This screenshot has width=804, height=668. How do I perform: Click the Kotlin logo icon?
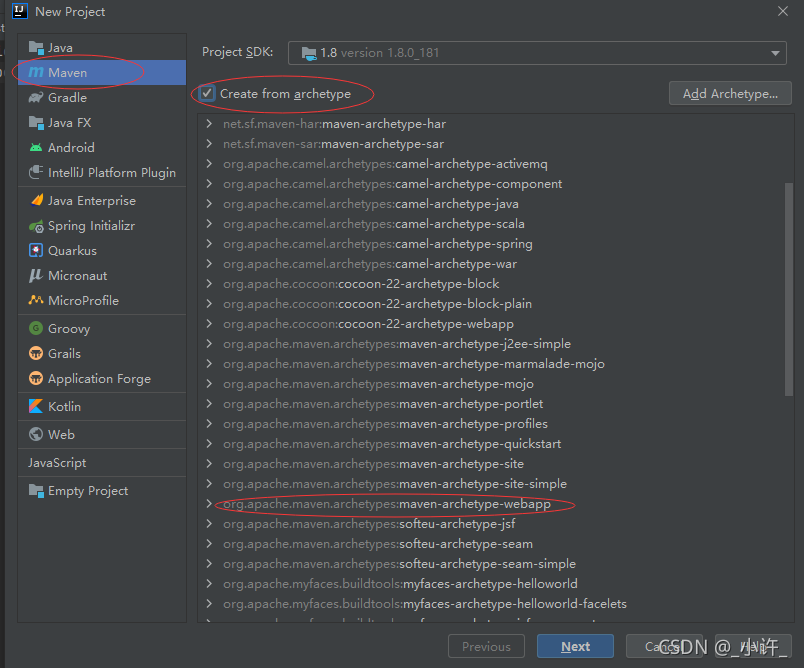tap(36, 406)
